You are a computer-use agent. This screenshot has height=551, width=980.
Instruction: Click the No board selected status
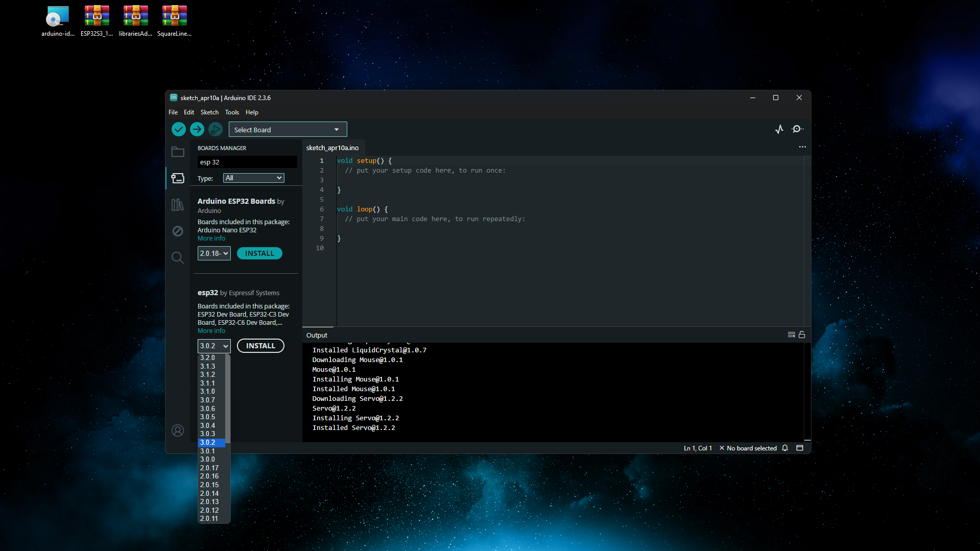[748, 448]
